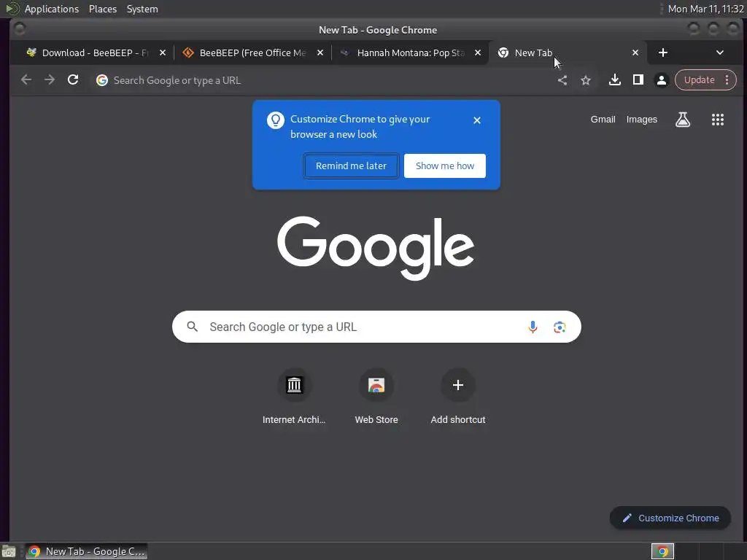Click the show desktop icon in taskbar

pyautogui.click(x=9, y=552)
